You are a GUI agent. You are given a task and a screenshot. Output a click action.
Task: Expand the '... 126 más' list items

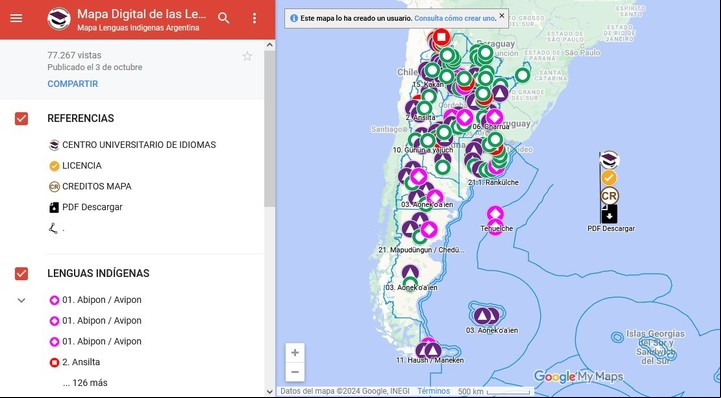point(85,383)
